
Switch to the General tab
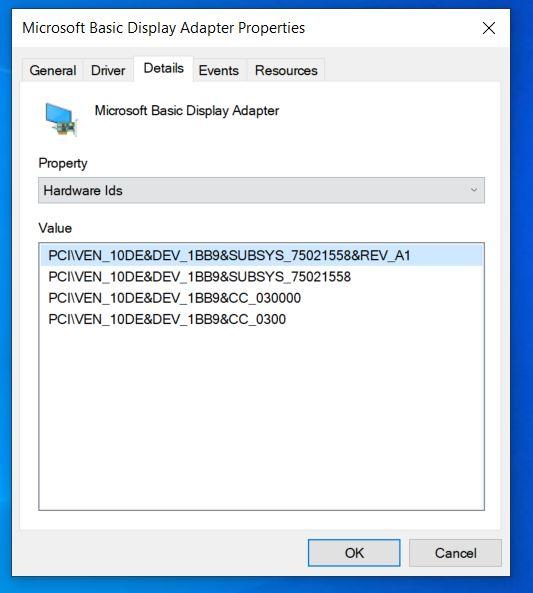[x=53, y=70]
